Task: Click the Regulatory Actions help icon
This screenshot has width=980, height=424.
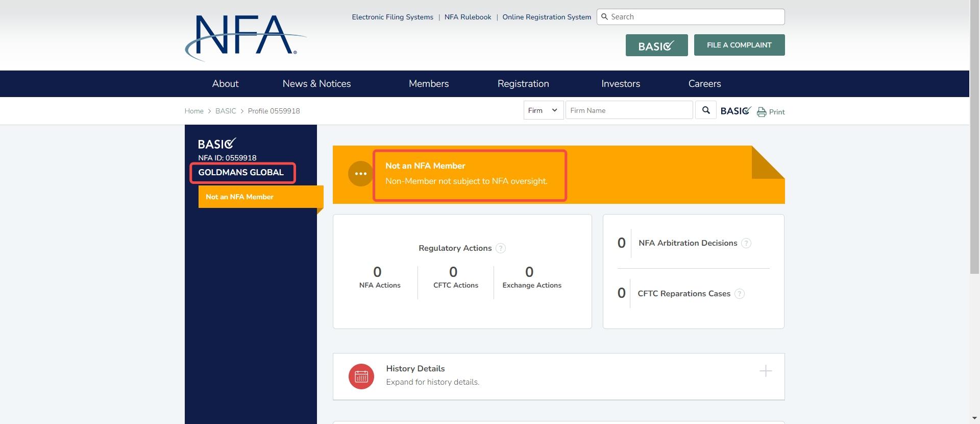Action: coord(501,248)
